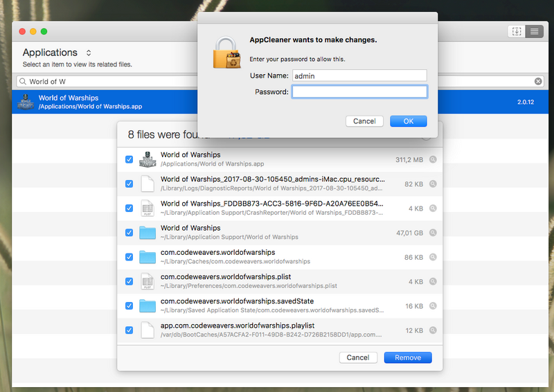Click the '2.0.12' version number

pos(526,102)
